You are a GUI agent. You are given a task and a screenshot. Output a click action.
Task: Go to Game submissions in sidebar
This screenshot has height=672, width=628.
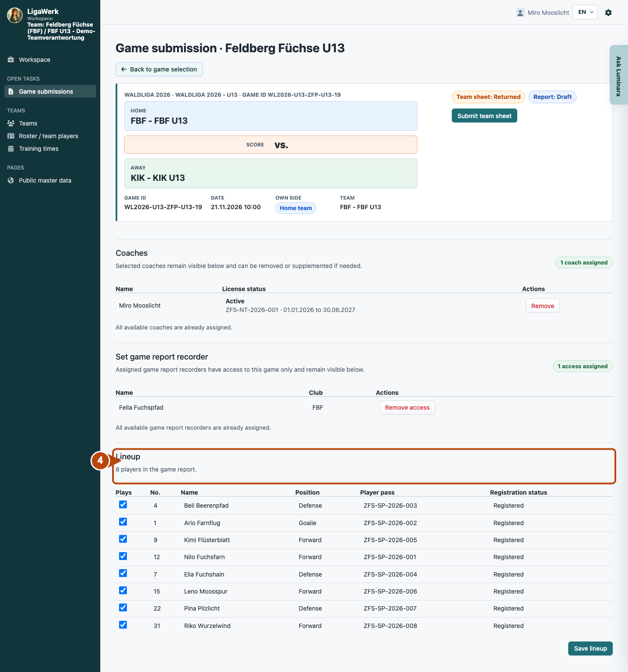[x=50, y=92]
